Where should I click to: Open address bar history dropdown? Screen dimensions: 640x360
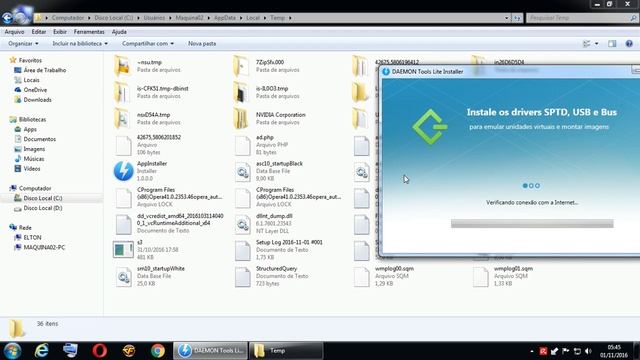[507, 18]
